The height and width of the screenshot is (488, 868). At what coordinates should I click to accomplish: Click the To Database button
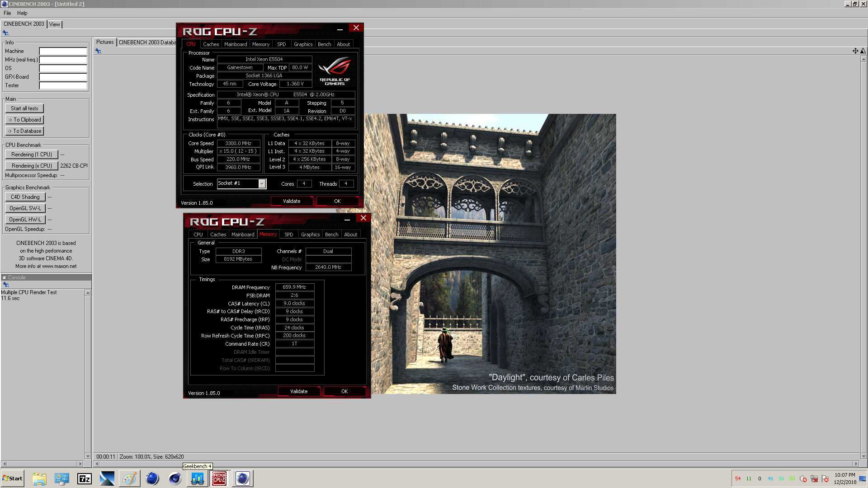(24, 131)
